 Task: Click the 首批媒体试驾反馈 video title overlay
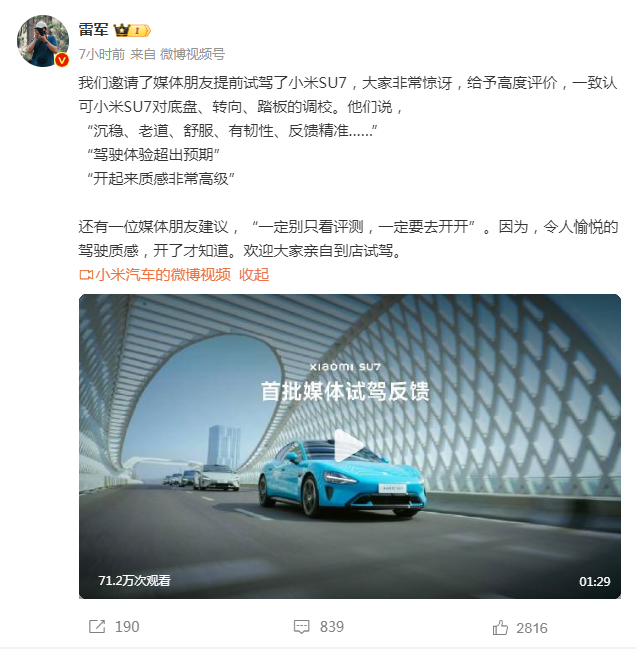coord(346,392)
